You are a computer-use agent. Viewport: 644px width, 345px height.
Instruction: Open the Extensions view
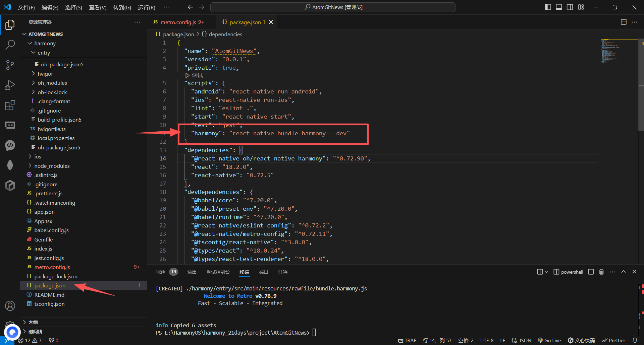10,105
